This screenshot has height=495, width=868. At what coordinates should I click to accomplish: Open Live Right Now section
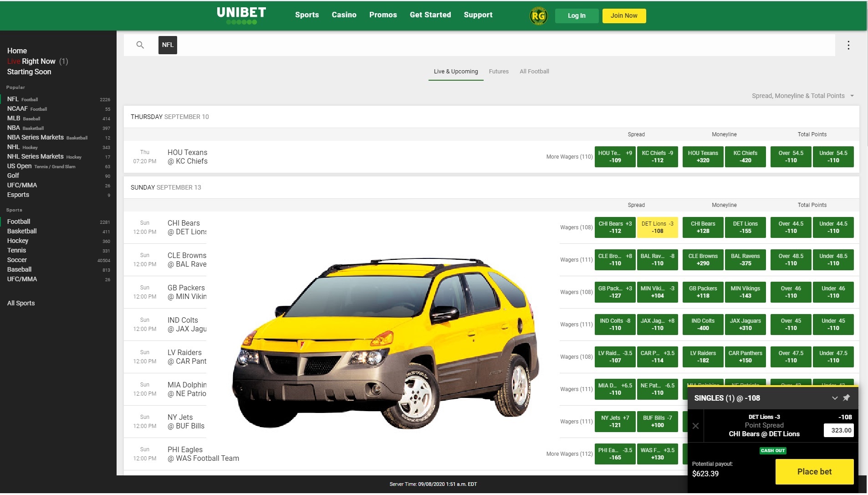[x=37, y=61]
